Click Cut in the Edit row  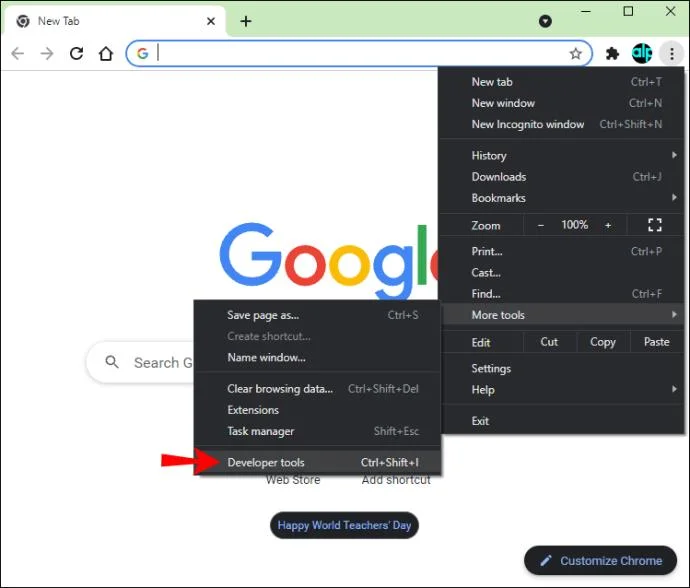pos(549,342)
